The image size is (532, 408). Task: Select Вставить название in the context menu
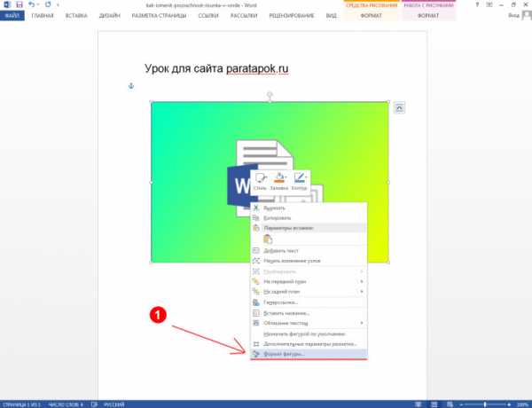(x=309, y=313)
